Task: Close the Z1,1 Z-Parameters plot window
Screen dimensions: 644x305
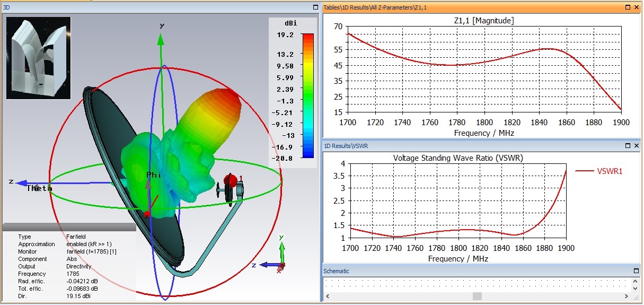Action: point(636,7)
